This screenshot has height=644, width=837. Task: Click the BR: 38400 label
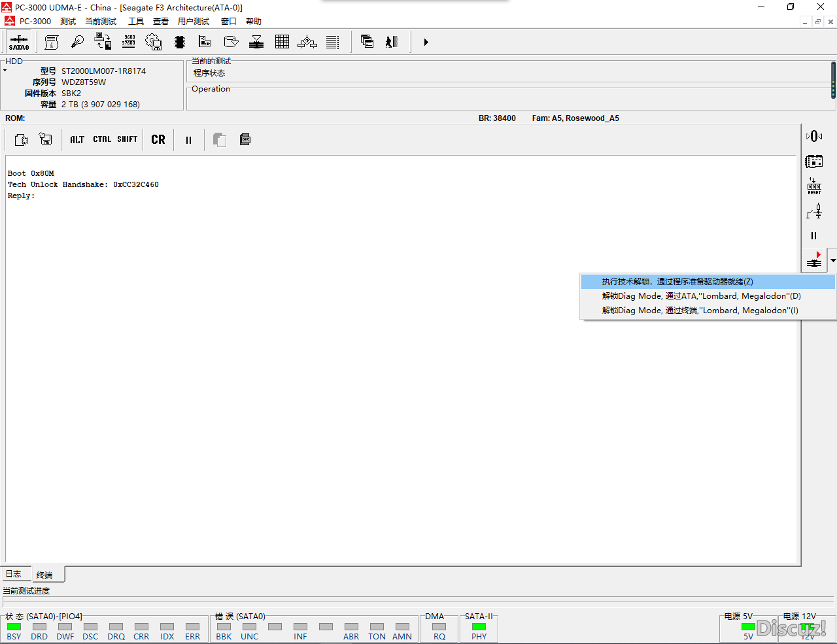pyautogui.click(x=497, y=118)
